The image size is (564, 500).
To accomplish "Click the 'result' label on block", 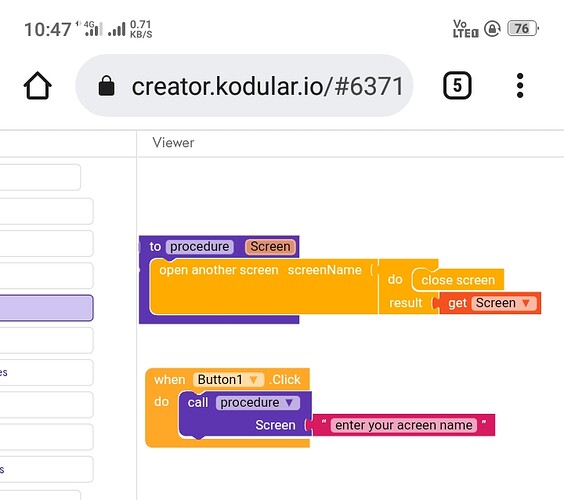I will (x=406, y=303).
